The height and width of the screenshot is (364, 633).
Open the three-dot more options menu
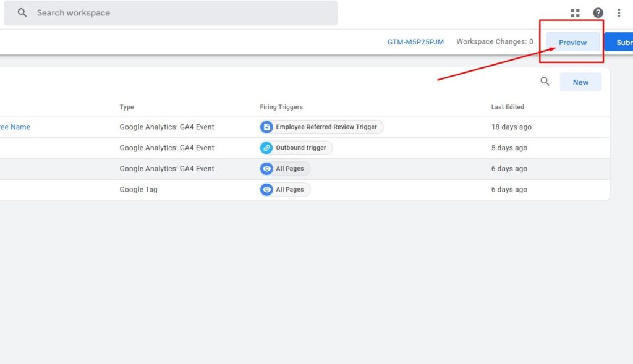click(619, 13)
